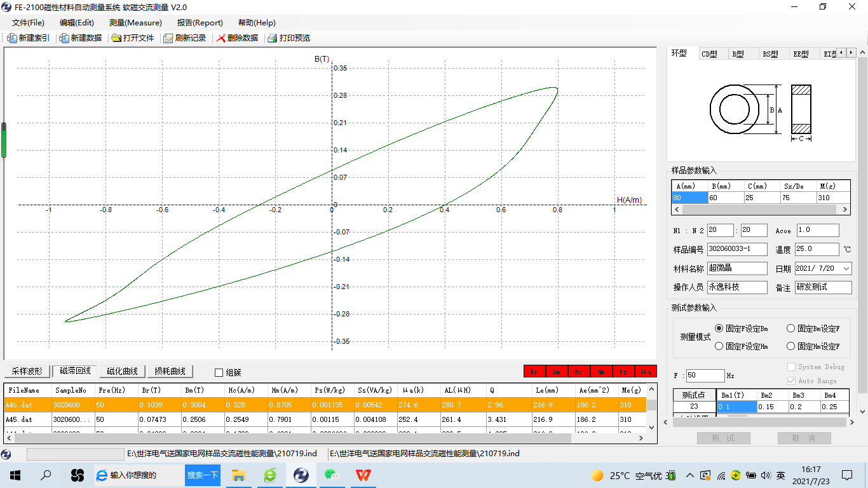Image resolution: width=868 pixels, height=488 pixels.
Task: Click the frequency F input field
Action: pyautogui.click(x=706, y=376)
